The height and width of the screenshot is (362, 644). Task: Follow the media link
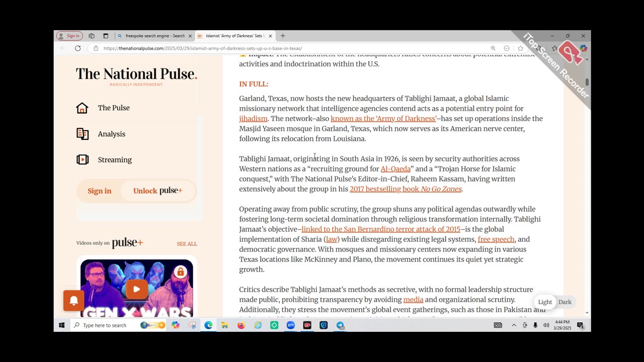pyautogui.click(x=413, y=300)
